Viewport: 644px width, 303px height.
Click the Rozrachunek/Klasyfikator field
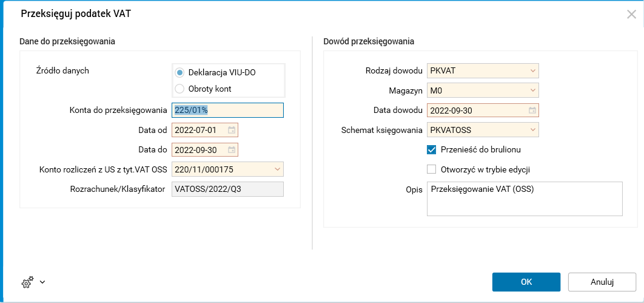point(227,189)
